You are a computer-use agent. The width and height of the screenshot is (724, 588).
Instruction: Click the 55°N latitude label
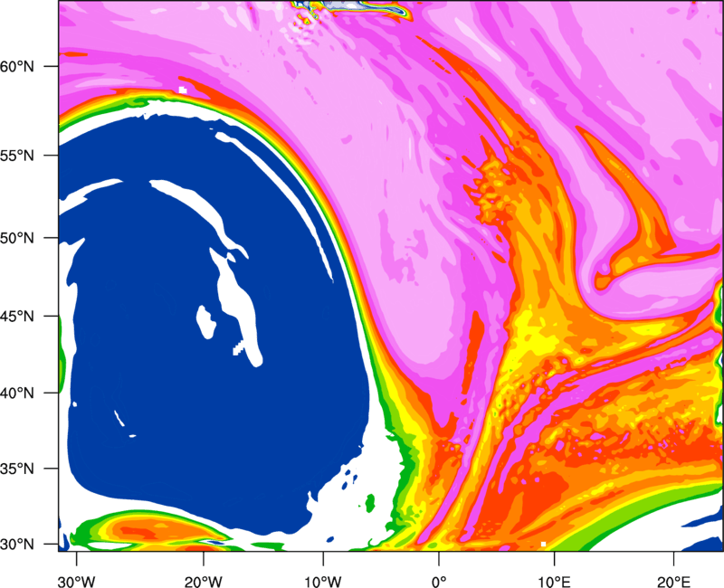coord(17,156)
